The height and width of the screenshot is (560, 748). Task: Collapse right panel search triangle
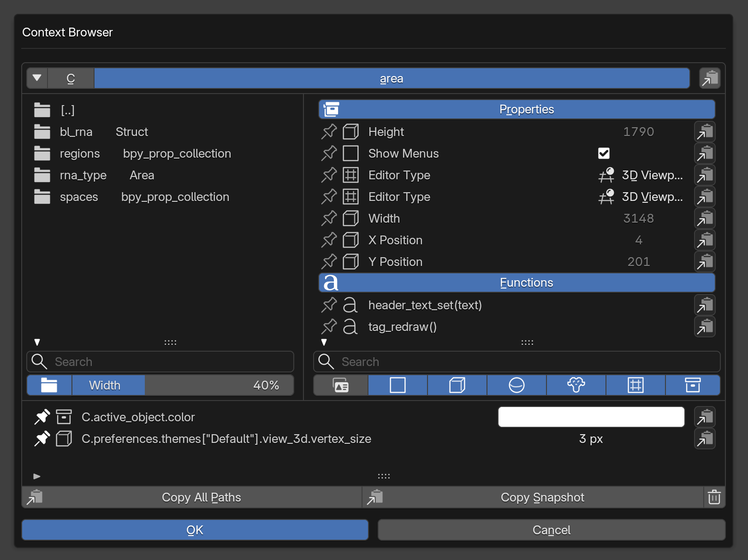[324, 342]
